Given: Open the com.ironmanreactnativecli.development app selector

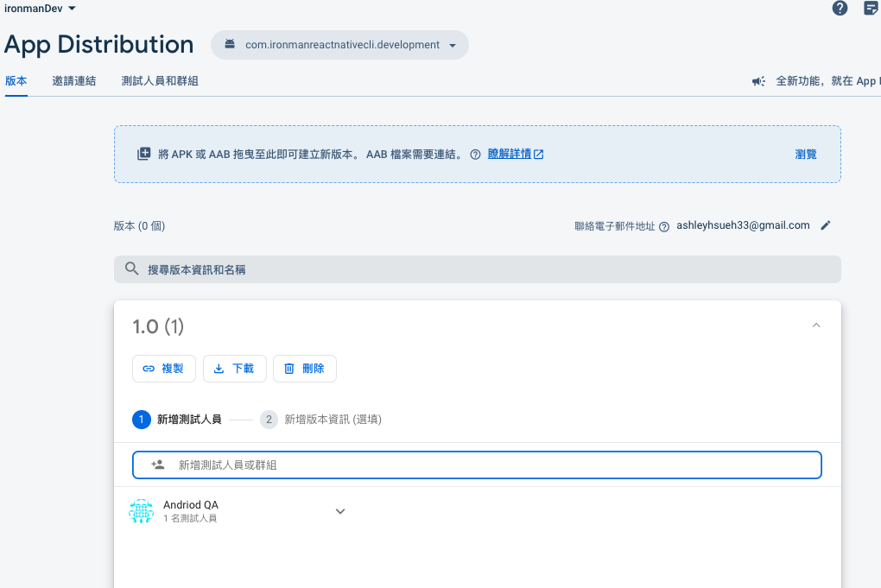Looking at the screenshot, I should click(x=340, y=45).
